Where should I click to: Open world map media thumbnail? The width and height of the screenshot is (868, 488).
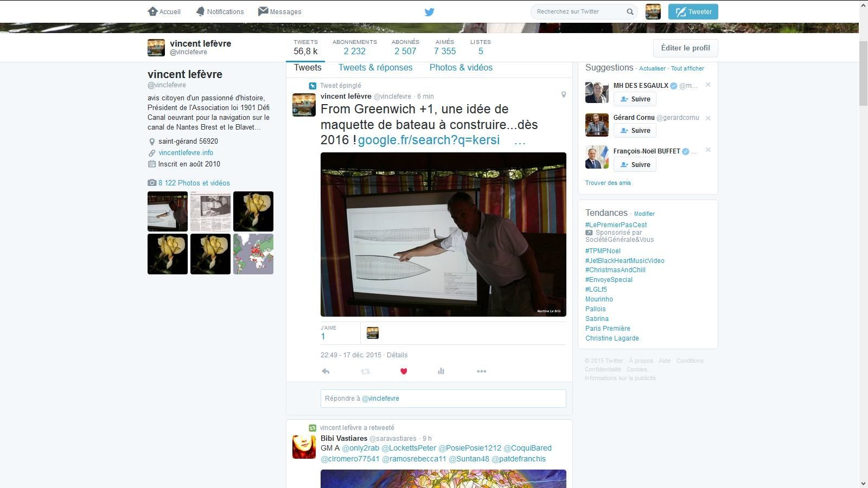pos(253,254)
